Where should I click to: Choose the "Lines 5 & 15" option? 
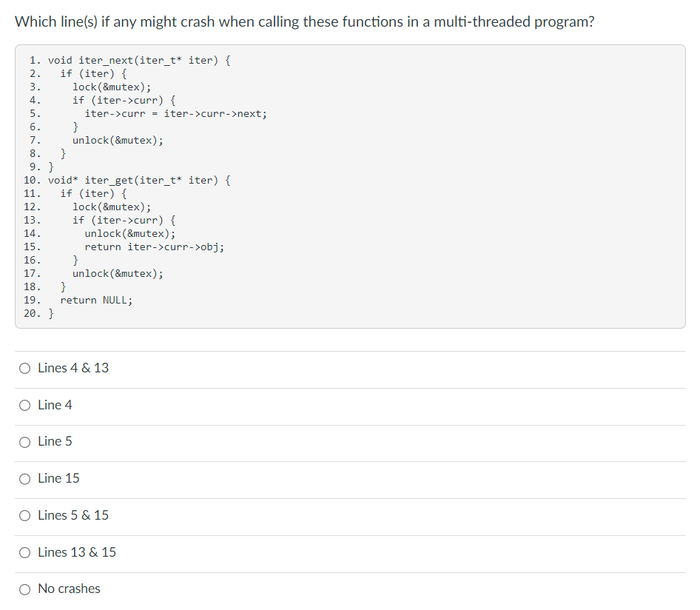24,515
